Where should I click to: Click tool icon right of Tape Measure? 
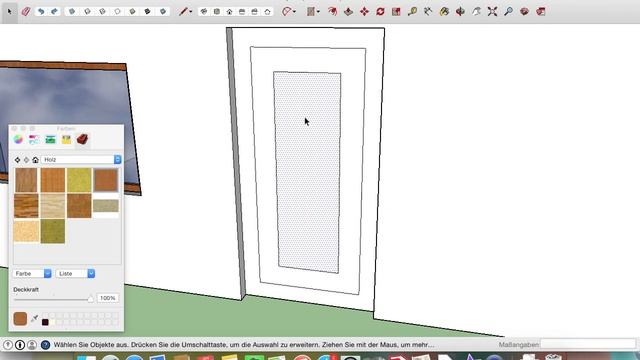click(428, 11)
